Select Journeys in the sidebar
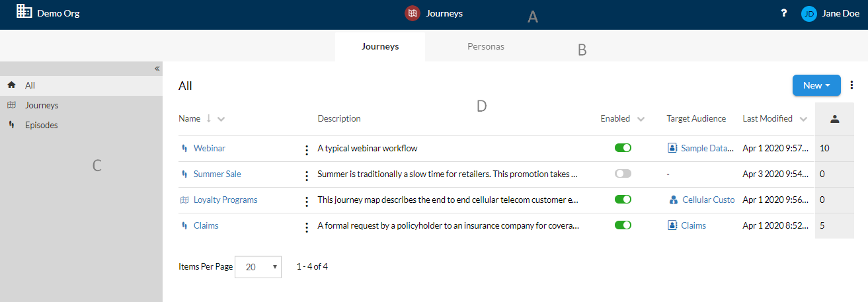The height and width of the screenshot is (302, 868). click(81, 105)
